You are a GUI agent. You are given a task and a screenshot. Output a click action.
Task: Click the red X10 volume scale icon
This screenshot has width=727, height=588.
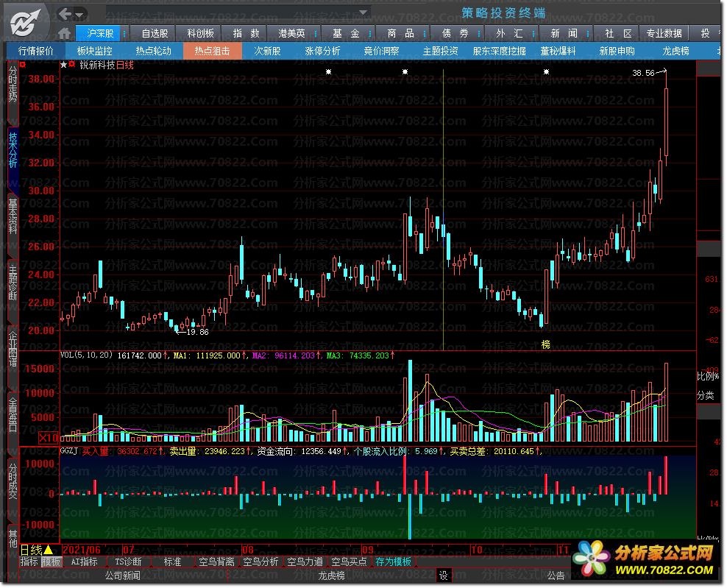(x=49, y=437)
